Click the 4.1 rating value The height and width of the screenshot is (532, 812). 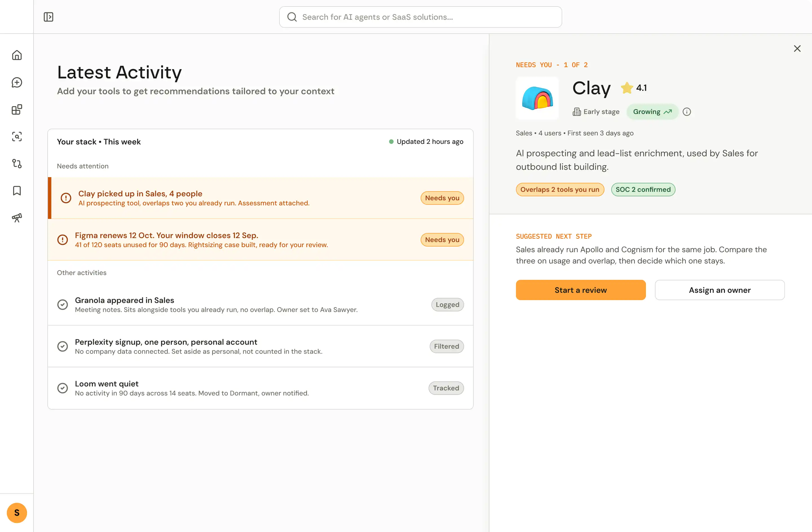(641, 88)
